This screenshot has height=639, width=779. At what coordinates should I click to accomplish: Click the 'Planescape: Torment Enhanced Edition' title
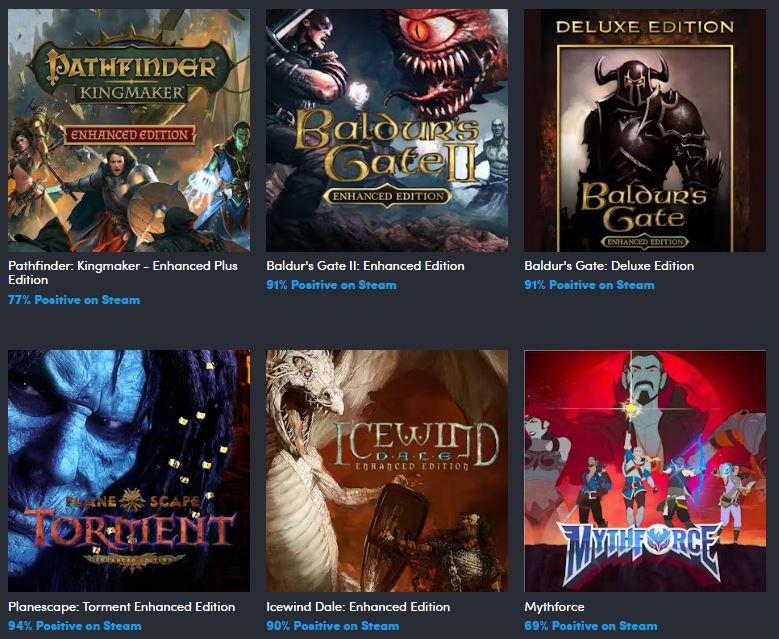[122, 607]
